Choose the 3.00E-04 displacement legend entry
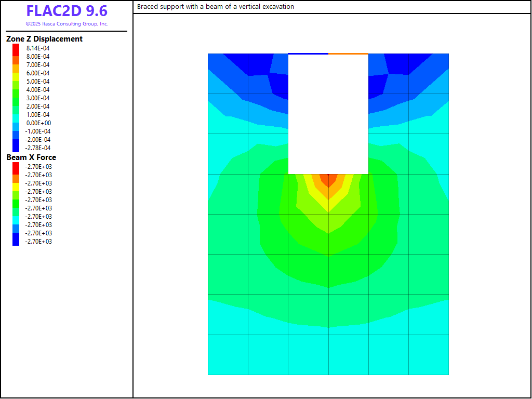Screen dimensions: 532x399 (38, 98)
